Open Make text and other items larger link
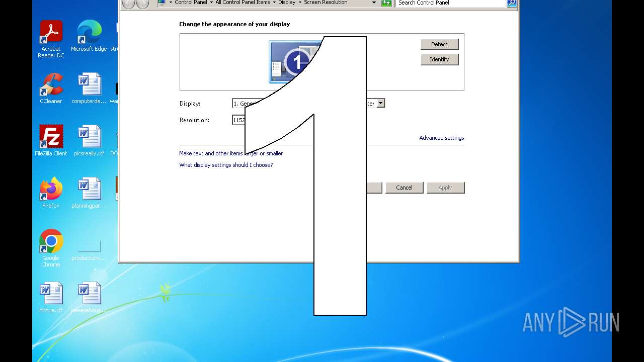Screen dimensions: 644x362 tap(231, 153)
